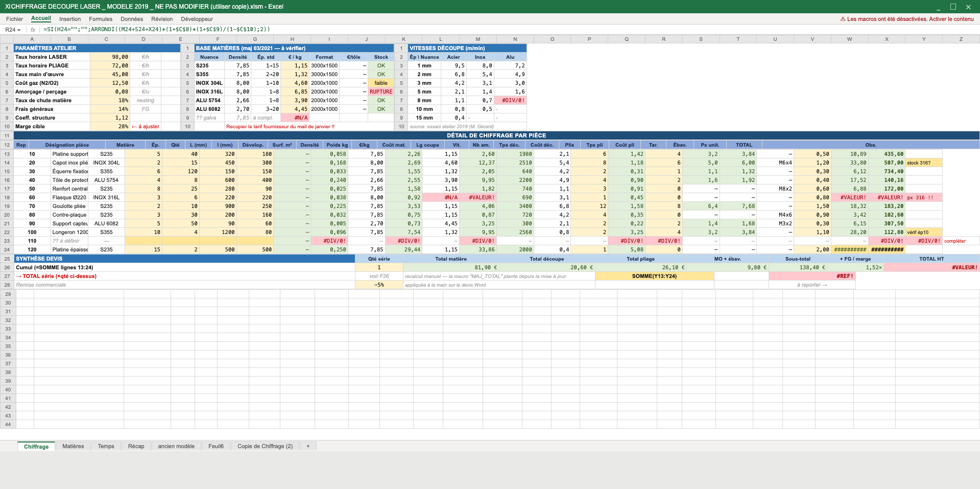The height and width of the screenshot is (489, 980).
Task: Select the Marge cible 28% cell
Action: (109, 127)
